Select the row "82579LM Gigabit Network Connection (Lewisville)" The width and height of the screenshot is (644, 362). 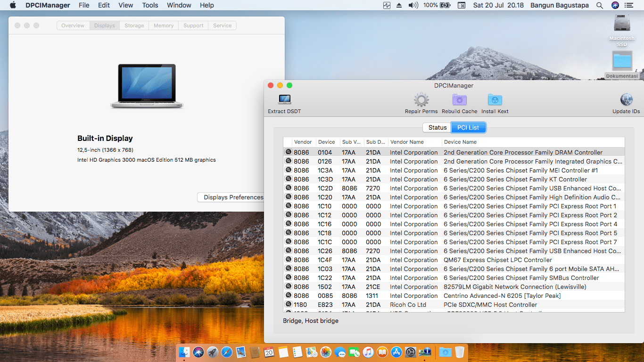click(454, 287)
